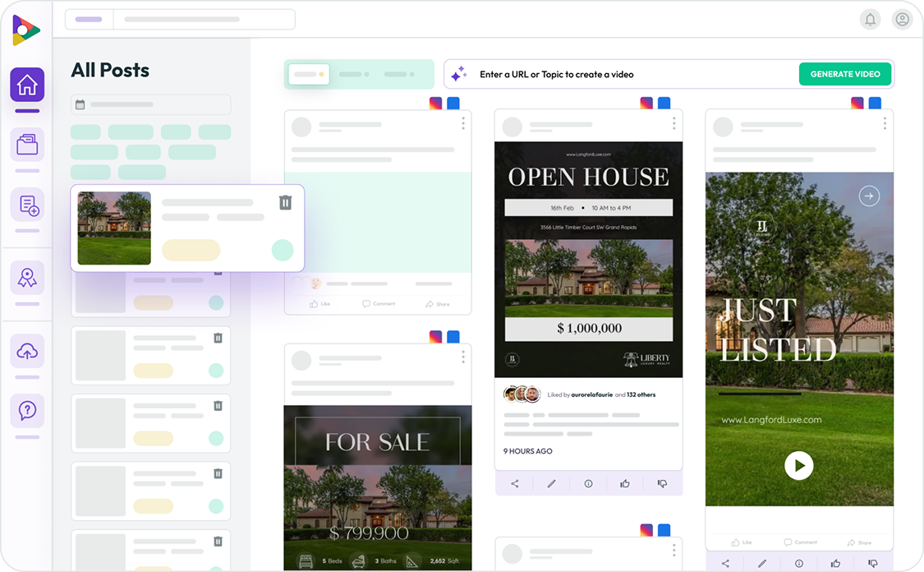Click share icon under Just Listed post
Screen dimensions: 924x572
(x=725, y=563)
